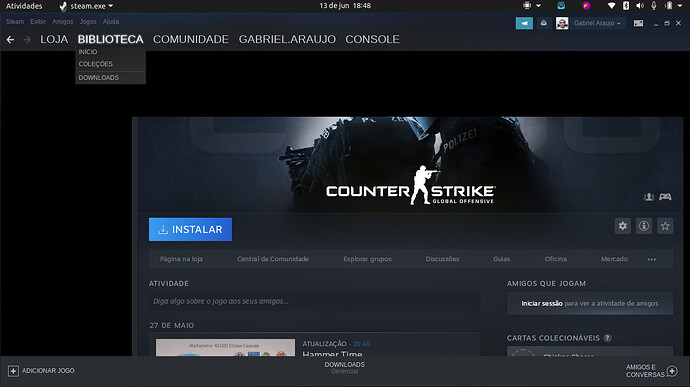This screenshot has width=690, height=387.
Task: Click the blue Instalar button
Action: 190,229
